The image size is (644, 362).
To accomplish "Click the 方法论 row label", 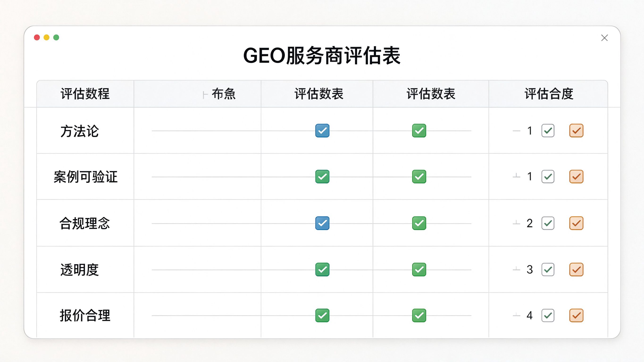I will pyautogui.click(x=79, y=131).
